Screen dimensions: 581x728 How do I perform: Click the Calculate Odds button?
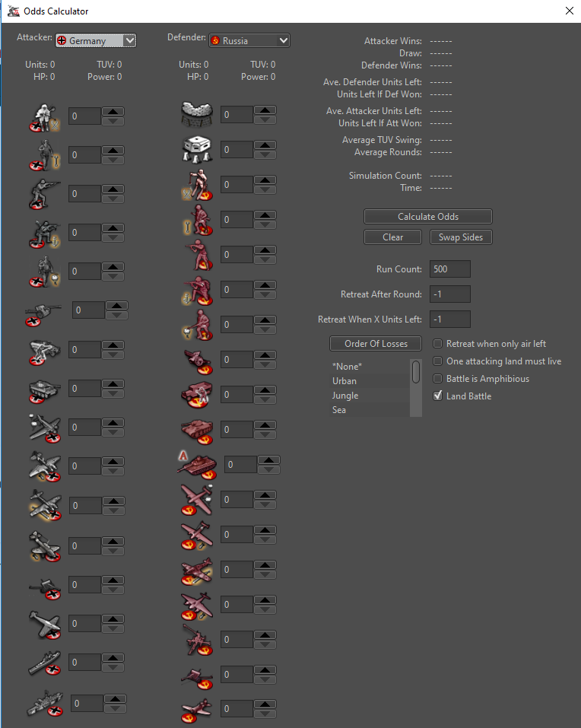[428, 216]
